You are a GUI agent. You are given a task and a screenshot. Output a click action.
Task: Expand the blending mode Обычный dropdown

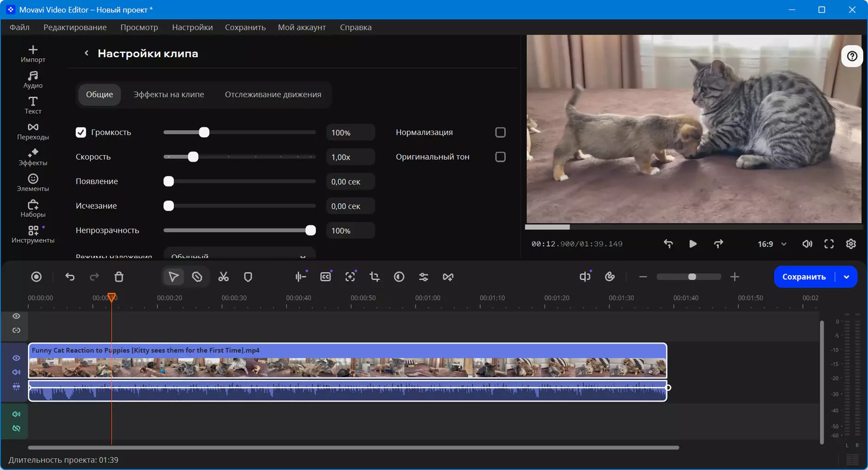coord(239,254)
